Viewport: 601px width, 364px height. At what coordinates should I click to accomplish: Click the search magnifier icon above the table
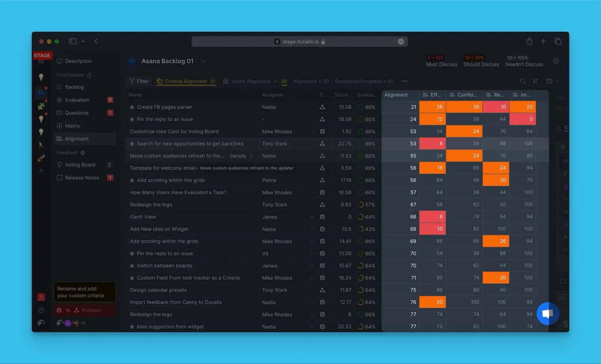pyautogui.click(x=522, y=81)
